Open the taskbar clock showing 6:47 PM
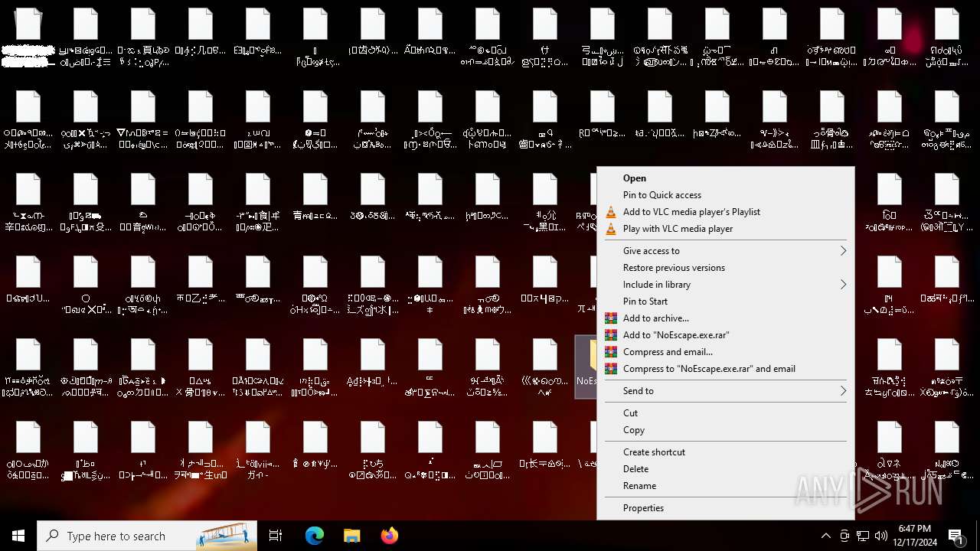The image size is (980, 551). point(915,536)
